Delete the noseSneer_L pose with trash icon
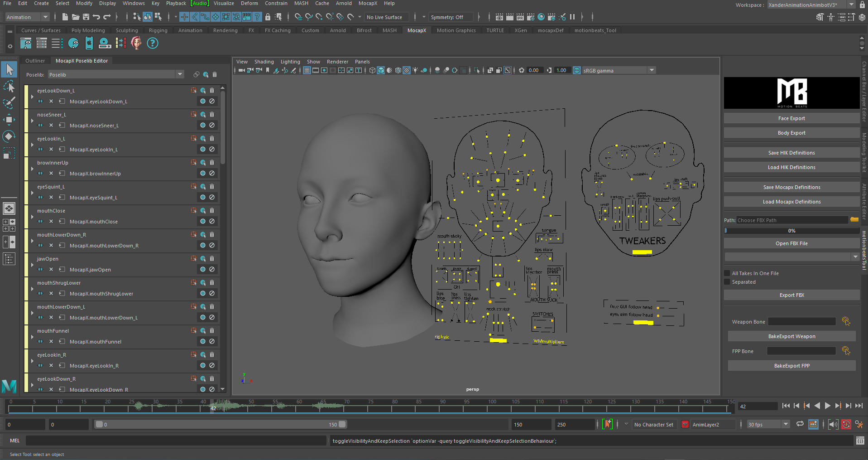The width and height of the screenshot is (868, 460). click(212, 114)
